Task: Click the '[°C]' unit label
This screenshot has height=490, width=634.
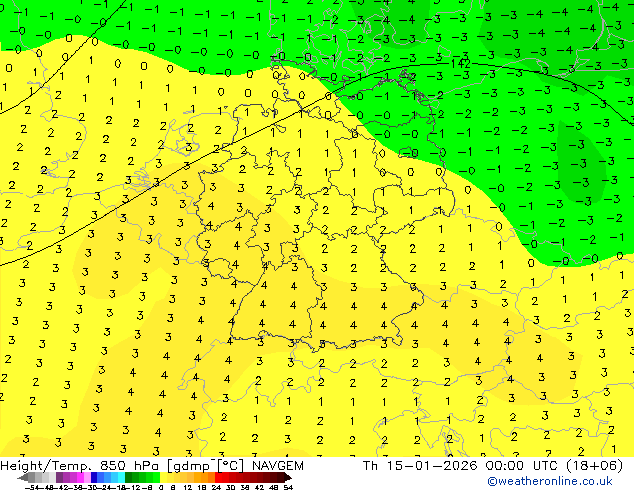Action: point(230,466)
